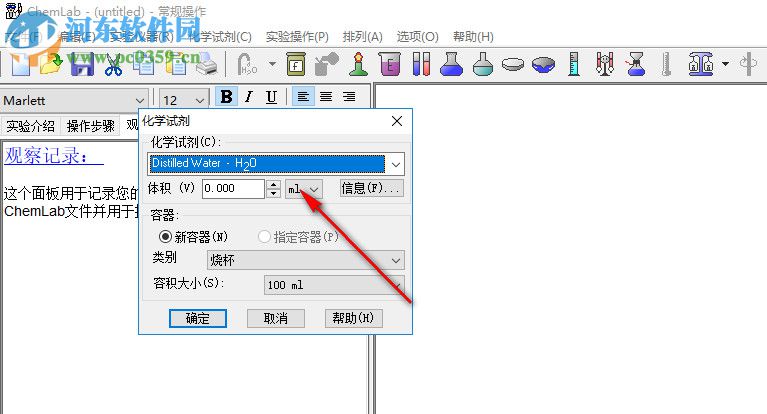Expand the arrow beside the water tap icon
This screenshot has width=767, height=414.
pyautogui.click(x=272, y=64)
